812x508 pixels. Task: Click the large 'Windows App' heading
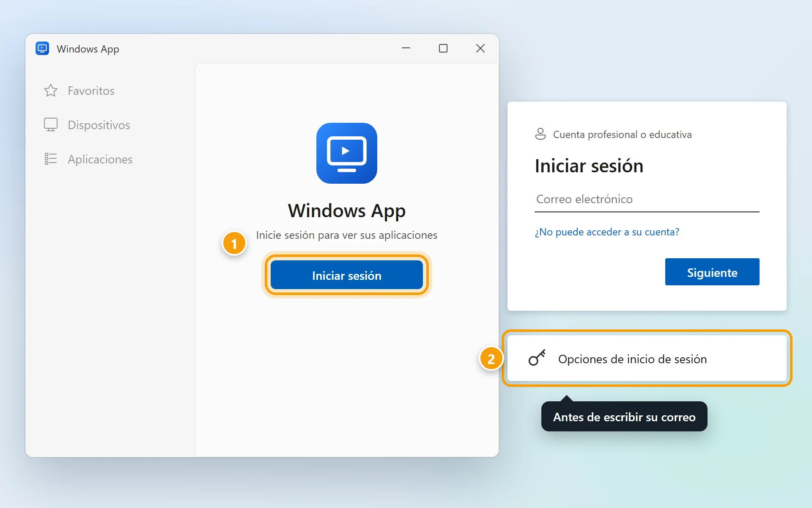[x=347, y=211]
